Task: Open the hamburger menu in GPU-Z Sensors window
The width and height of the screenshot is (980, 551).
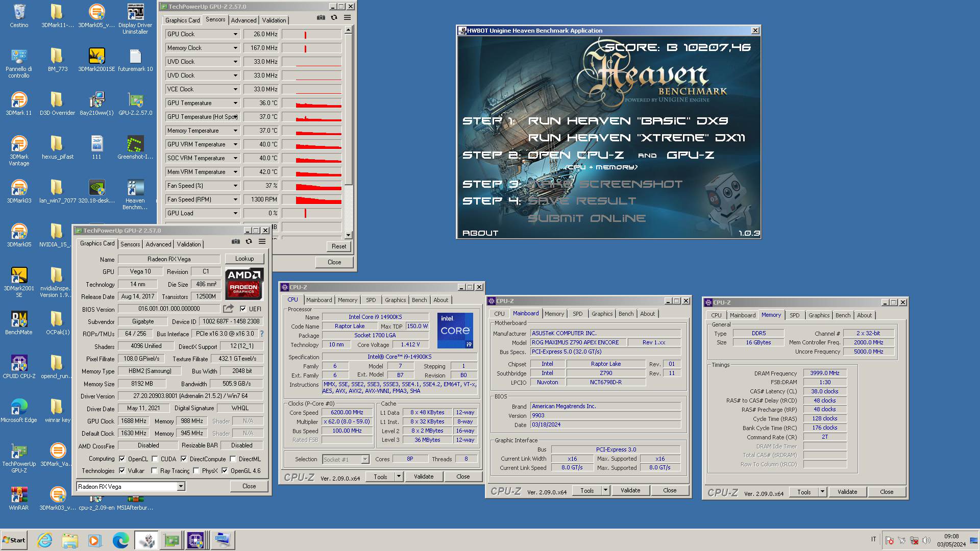Action: pos(347,18)
